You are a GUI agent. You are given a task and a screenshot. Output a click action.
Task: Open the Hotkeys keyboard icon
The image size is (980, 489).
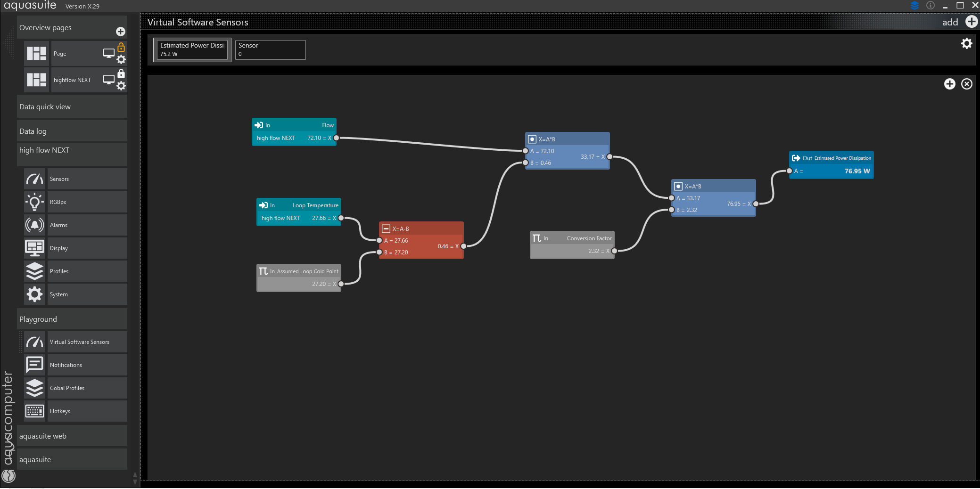34,411
